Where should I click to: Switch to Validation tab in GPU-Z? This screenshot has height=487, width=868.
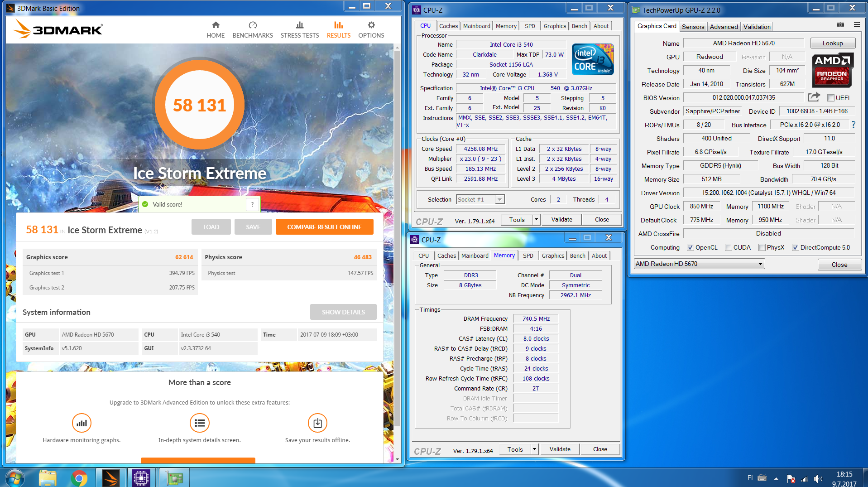tap(757, 27)
